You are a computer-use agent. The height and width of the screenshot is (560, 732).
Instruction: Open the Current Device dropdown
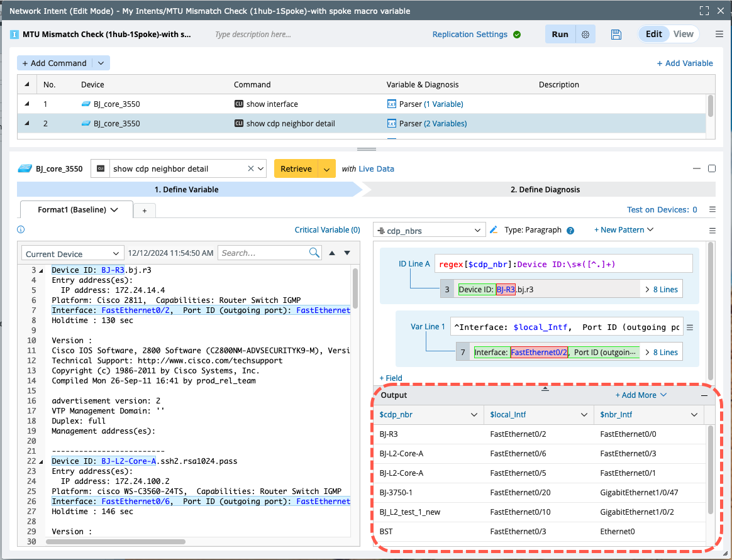[71, 254]
